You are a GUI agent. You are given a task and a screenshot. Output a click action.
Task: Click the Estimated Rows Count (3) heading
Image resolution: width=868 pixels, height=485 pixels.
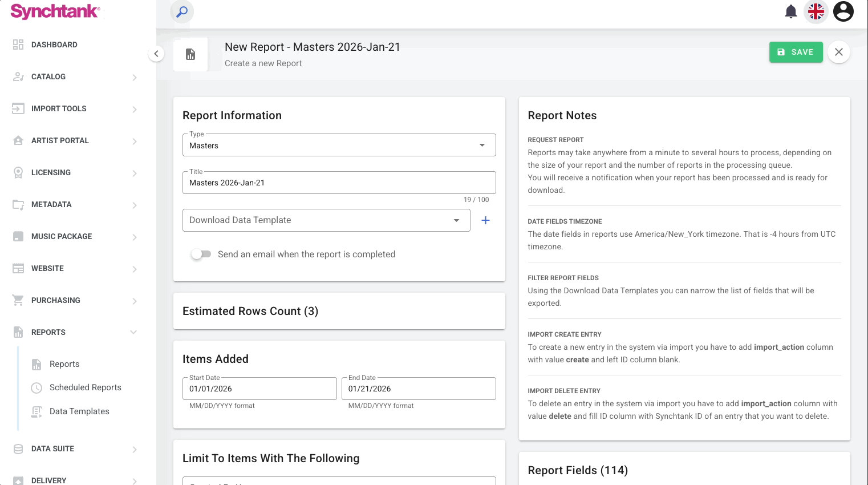pyautogui.click(x=250, y=311)
